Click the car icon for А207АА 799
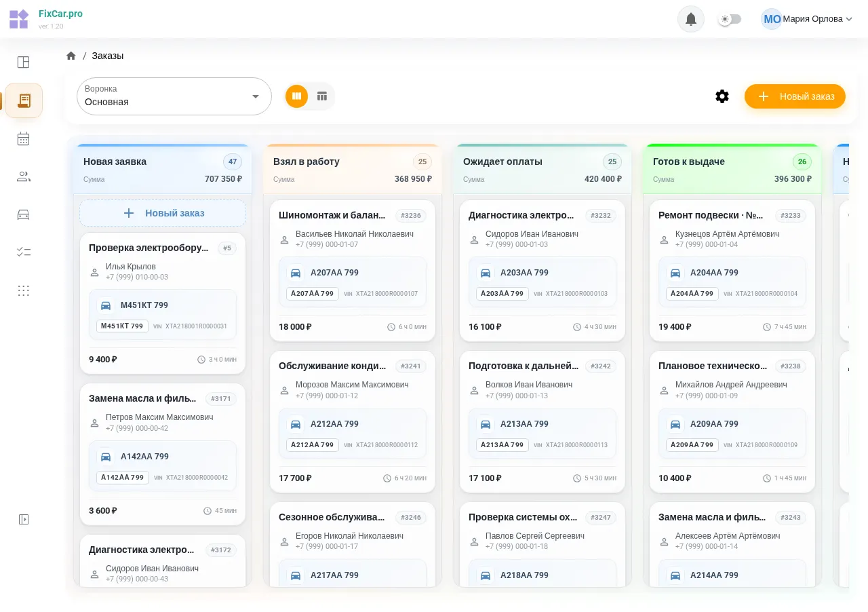868x612 pixels. [296, 273]
